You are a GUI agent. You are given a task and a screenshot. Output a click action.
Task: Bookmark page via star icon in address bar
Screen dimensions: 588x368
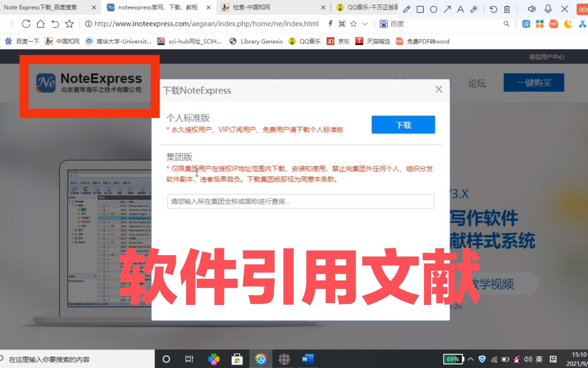354,24
